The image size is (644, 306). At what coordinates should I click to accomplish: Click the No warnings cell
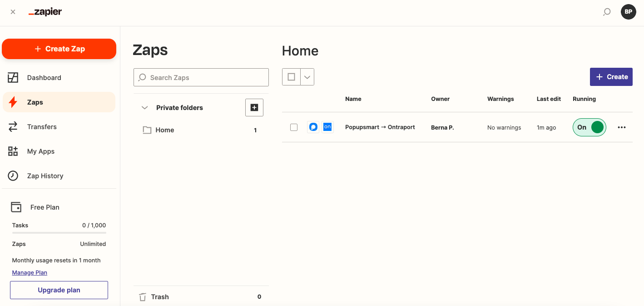click(504, 128)
